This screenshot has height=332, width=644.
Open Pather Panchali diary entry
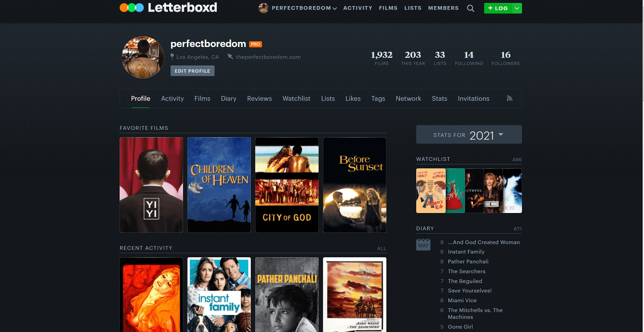pyautogui.click(x=468, y=261)
